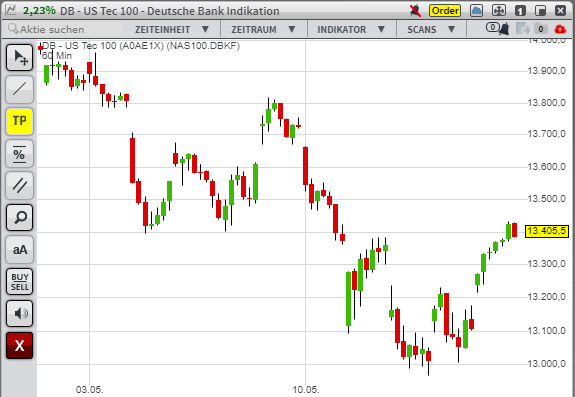Open the BUY SELL trading tool
575x397 pixels.
(19, 282)
